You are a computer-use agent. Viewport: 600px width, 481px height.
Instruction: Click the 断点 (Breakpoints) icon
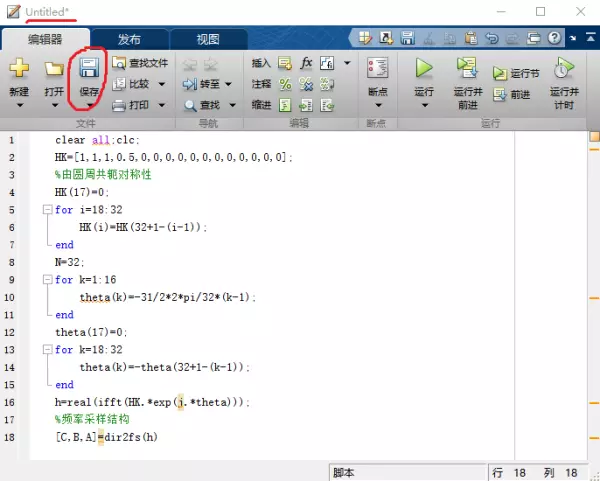[378, 68]
